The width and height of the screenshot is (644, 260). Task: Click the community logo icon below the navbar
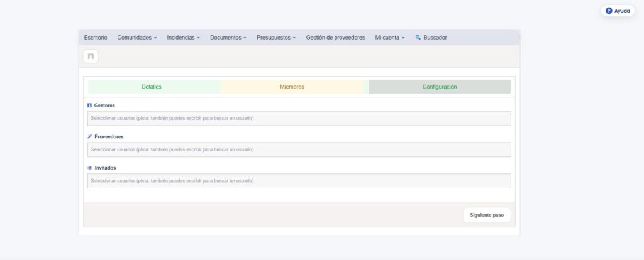click(x=91, y=57)
